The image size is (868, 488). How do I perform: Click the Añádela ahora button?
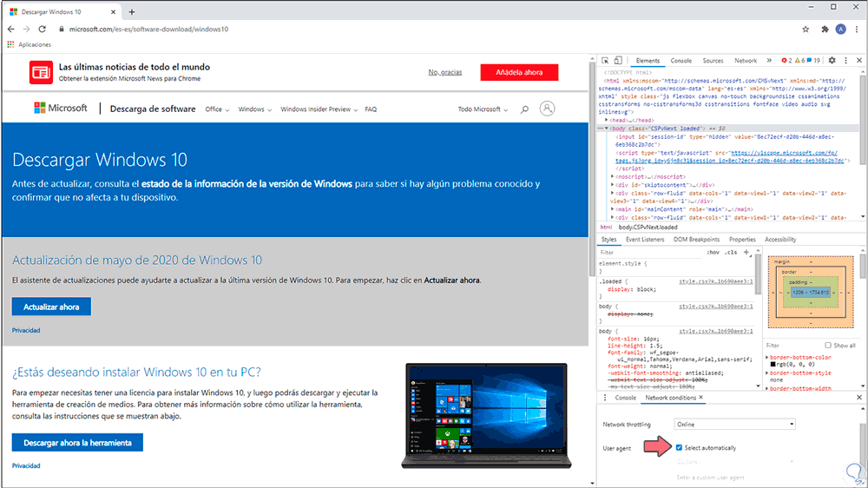point(519,72)
